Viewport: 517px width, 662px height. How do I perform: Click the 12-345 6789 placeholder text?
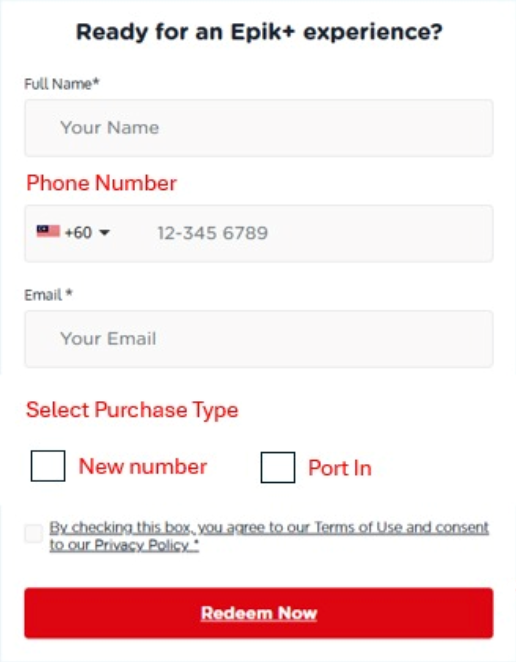(x=213, y=233)
